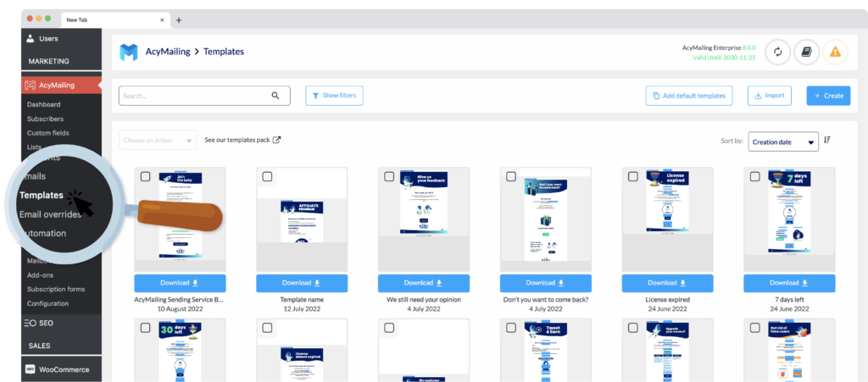The image size is (868, 382).
Task: Select the AcyMailing Sending Service template checkbox
Action: [x=145, y=176]
